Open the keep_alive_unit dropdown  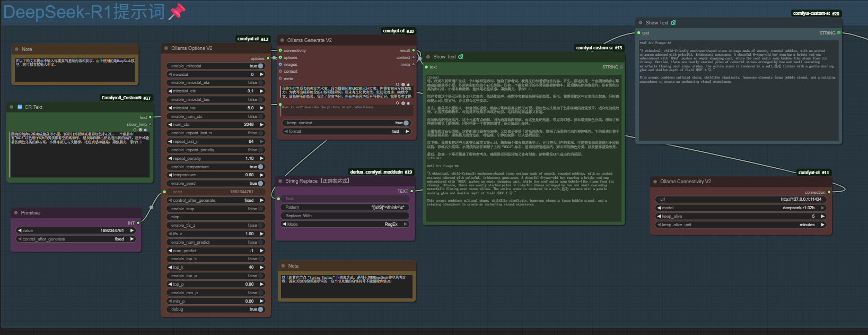tap(741, 225)
